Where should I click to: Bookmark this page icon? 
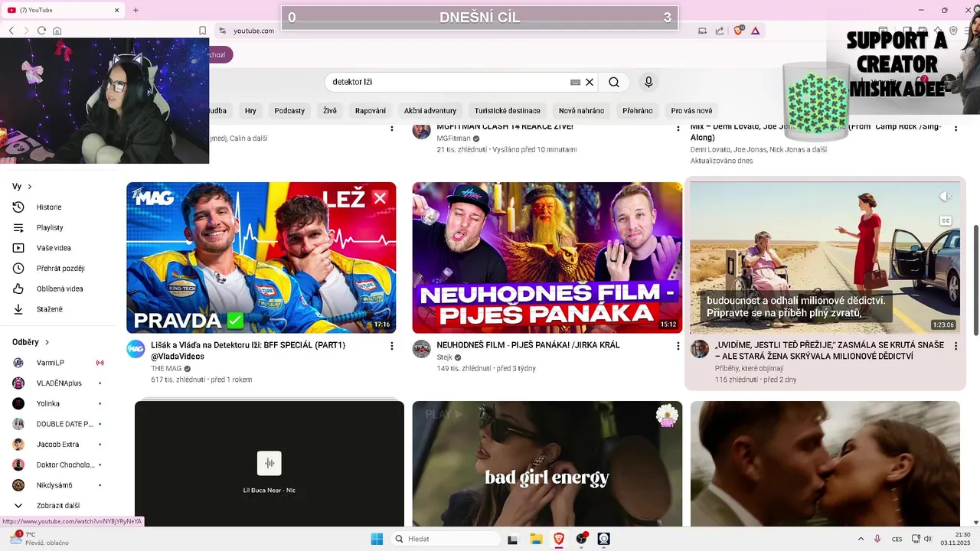pos(202,31)
